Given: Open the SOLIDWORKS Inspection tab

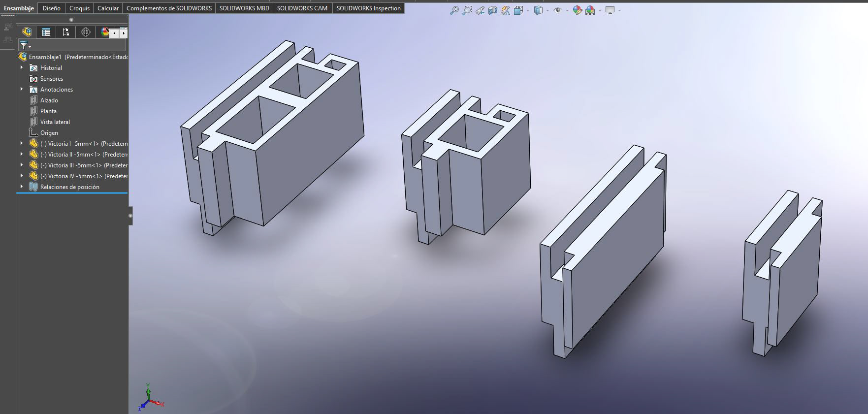Looking at the screenshot, I should [x=368, y=8].
